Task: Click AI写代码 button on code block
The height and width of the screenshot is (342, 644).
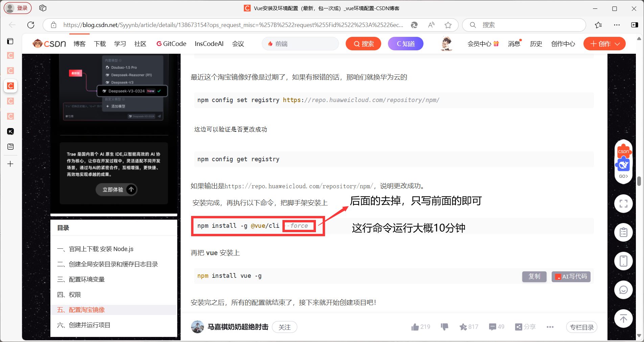Action: coord(571,276)
